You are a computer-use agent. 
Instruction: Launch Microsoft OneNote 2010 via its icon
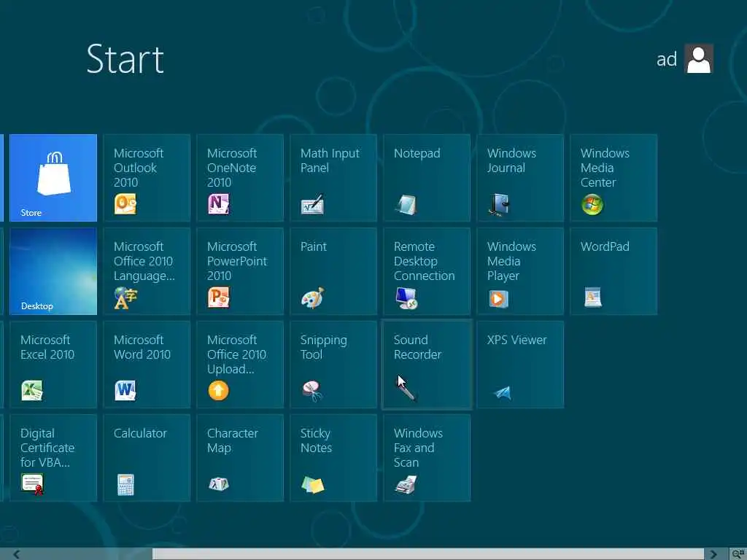[219, 204]
